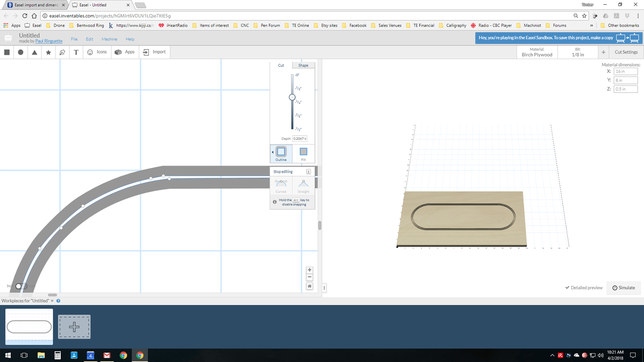Viewport: 644px width, 362px height.
Task: Open the Apps panel
Action: pos(125,52)
